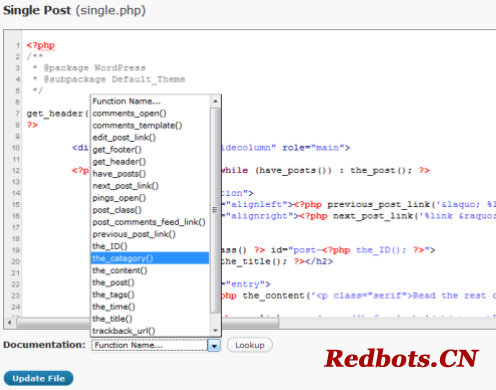Screen dimensions: 496x390
Task: Pick the_content() in the dropdown list
Action: click(x=150, y=270)
